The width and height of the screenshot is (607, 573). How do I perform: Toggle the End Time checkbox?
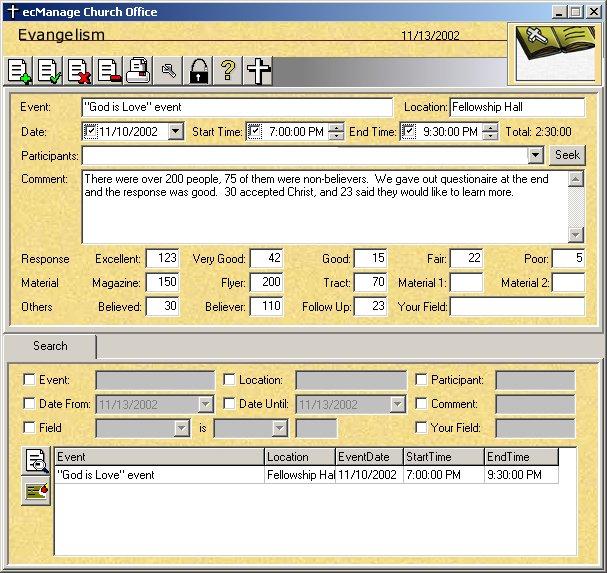[408, 131]
